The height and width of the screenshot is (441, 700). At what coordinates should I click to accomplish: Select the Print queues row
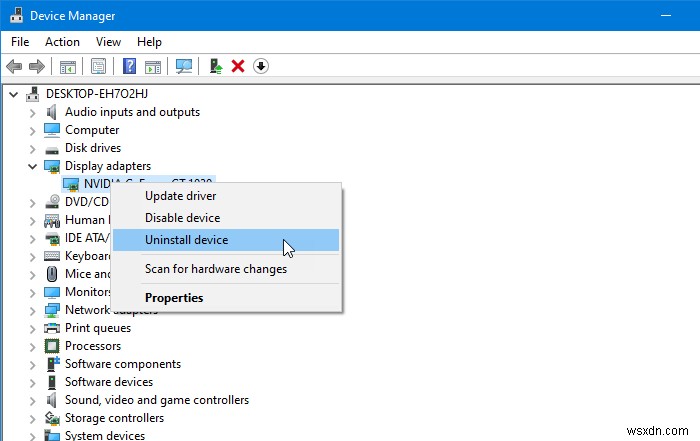98,328
